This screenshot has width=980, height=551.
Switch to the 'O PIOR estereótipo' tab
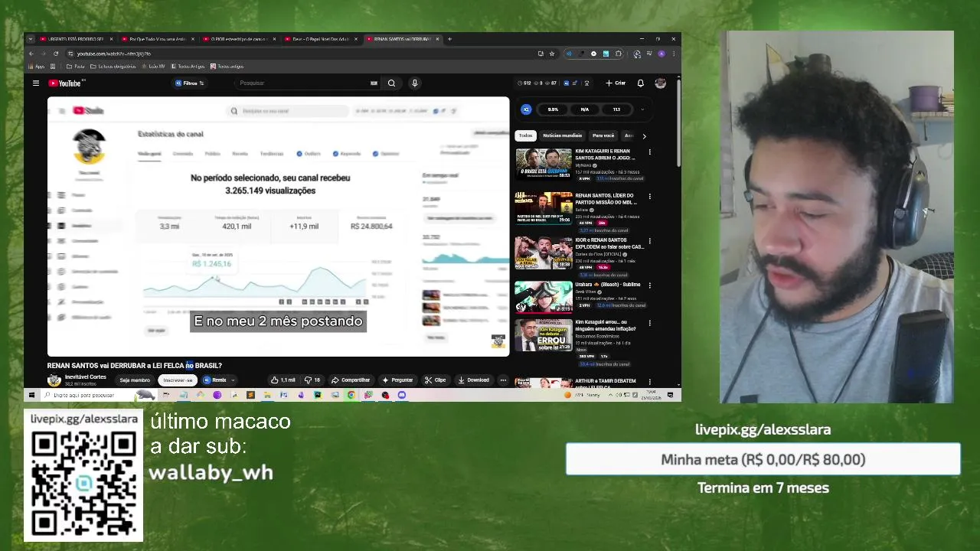pos(240,39)
